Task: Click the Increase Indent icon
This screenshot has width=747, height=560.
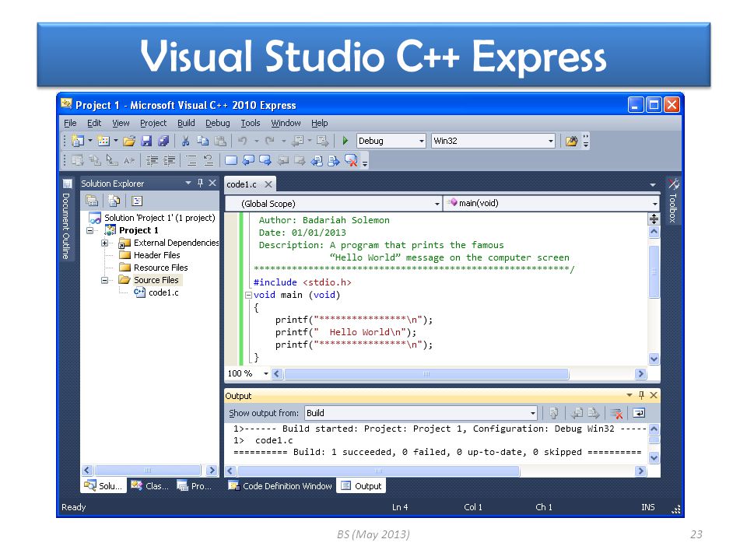Action: click(169, 160)
